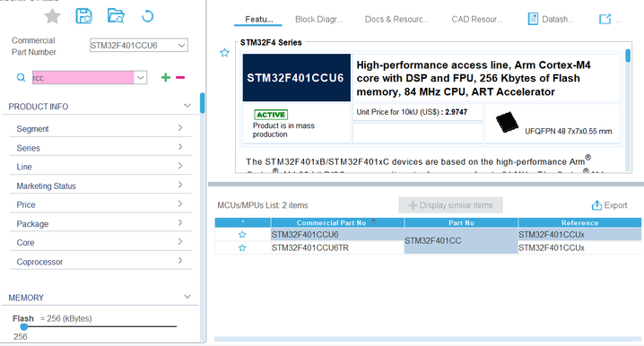644x346 pixels.
Task: Click the Unit Price 2.9747 text
Action: point(412,112)
